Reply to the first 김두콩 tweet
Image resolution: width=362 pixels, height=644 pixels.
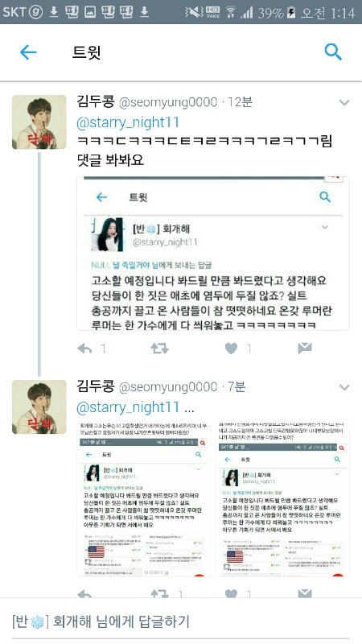click(84, 349)
